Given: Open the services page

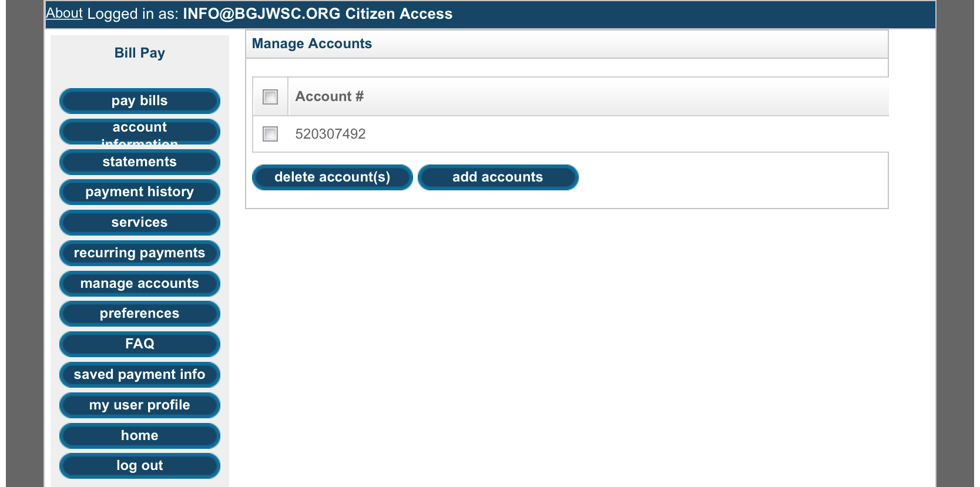Looking at the screenshot, I should coord(140,223).
